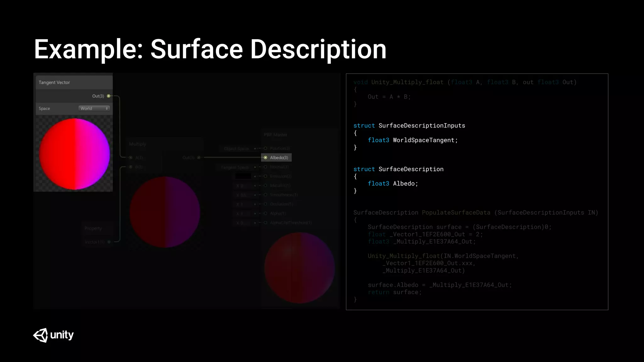Click the Multiply node A(3) input port
Image resolution: width=644 pixels, height=362 pixels.
130,157
